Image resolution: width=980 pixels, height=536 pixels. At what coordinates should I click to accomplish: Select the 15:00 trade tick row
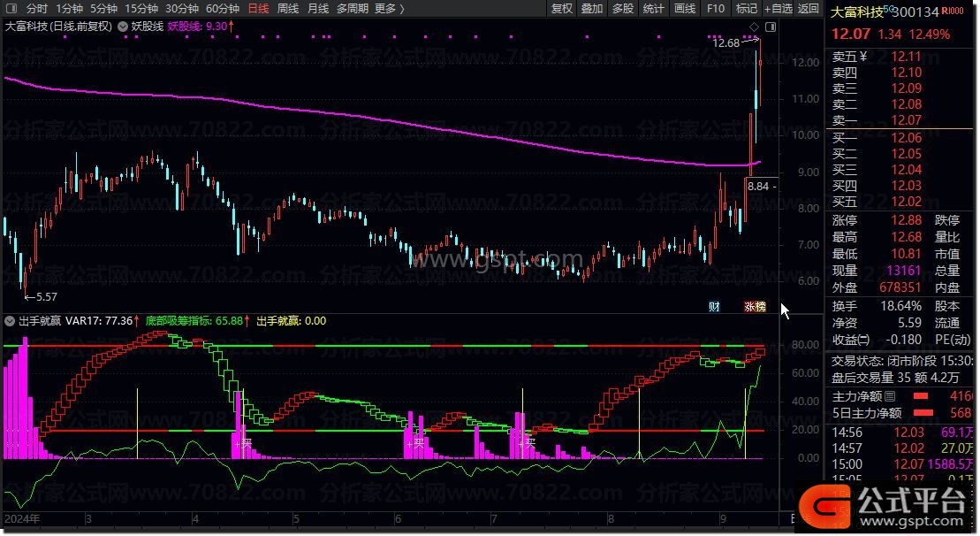point(901,464)
